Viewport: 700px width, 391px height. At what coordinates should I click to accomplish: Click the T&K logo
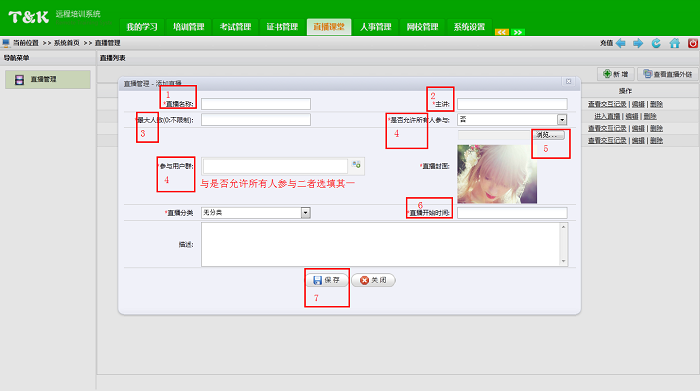point(29,17)
